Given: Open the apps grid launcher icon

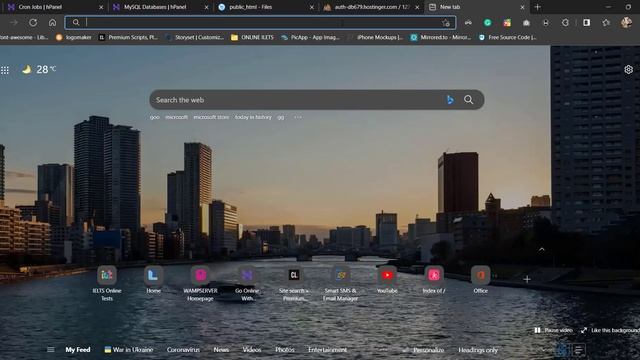Looking at the screenshot, I should point(5,70).
